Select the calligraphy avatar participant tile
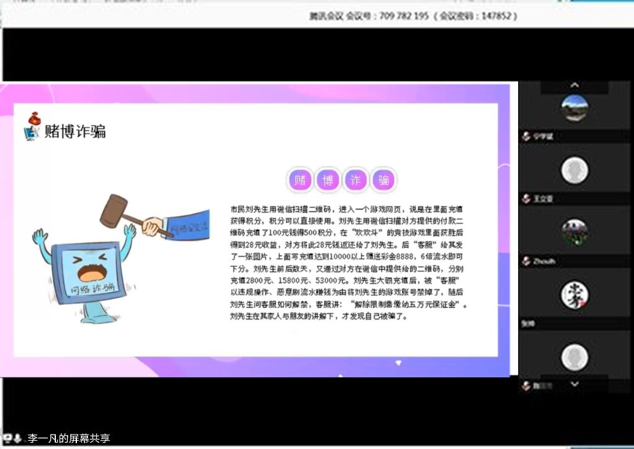Image resolution: width=634 pixels, height=449 pixels. tap(574, 294)
